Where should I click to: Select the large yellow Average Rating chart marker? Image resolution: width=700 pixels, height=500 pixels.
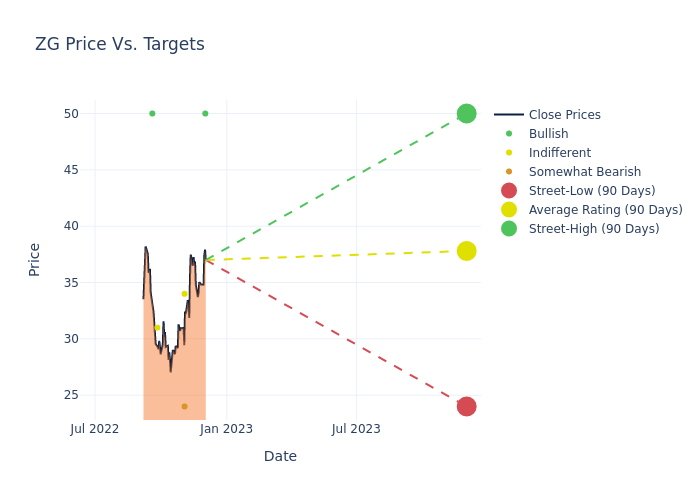[466, 251]
